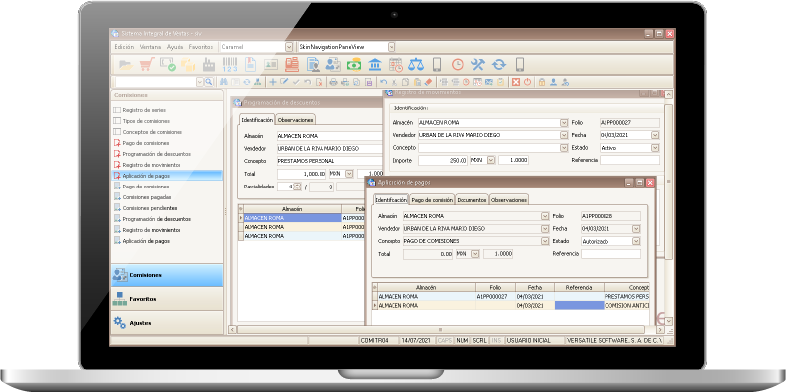Screen dimensions: 786x392
Task: Click the Folio column header in payments grid
Action: 495,288
